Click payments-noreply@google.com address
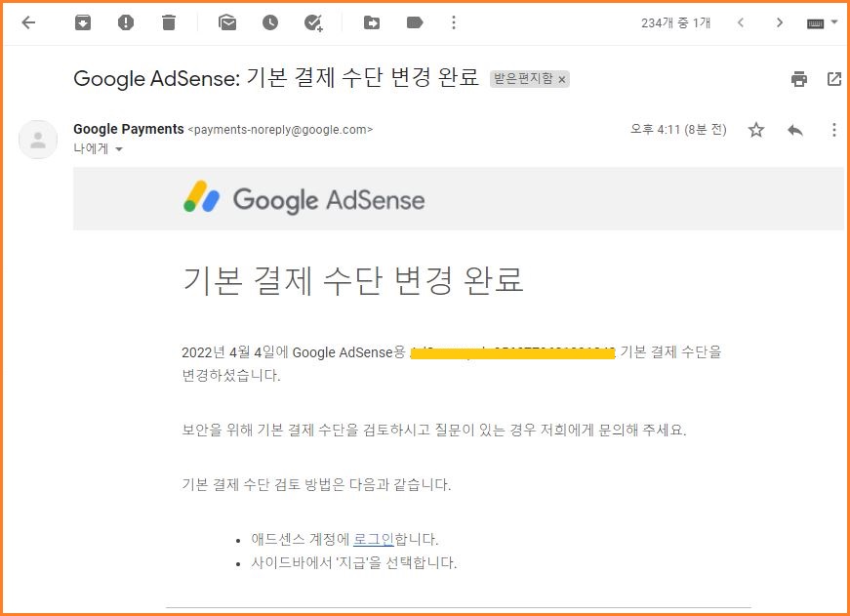 280,130
